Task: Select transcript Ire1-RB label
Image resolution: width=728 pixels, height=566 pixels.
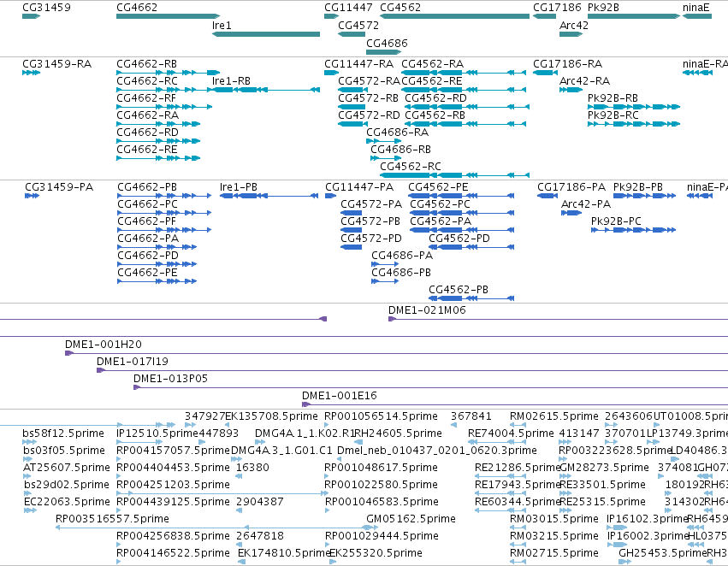Action: (x=231, y=81)
